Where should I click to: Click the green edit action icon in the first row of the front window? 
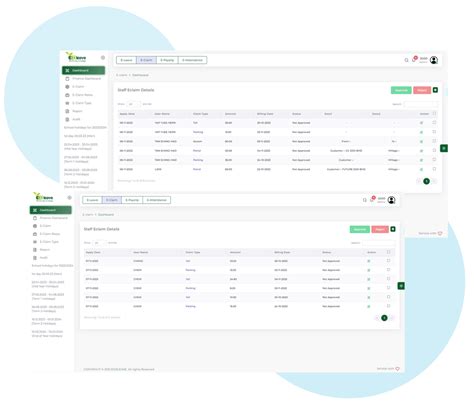pos(369,261)
